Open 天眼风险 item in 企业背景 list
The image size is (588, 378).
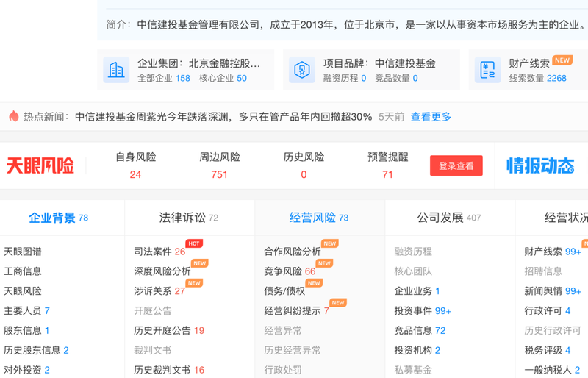tap(23, 291)
